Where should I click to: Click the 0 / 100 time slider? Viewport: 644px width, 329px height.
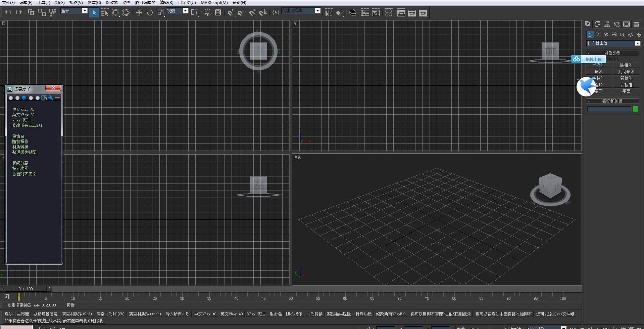pyautogui.click(x=26, y=288)
